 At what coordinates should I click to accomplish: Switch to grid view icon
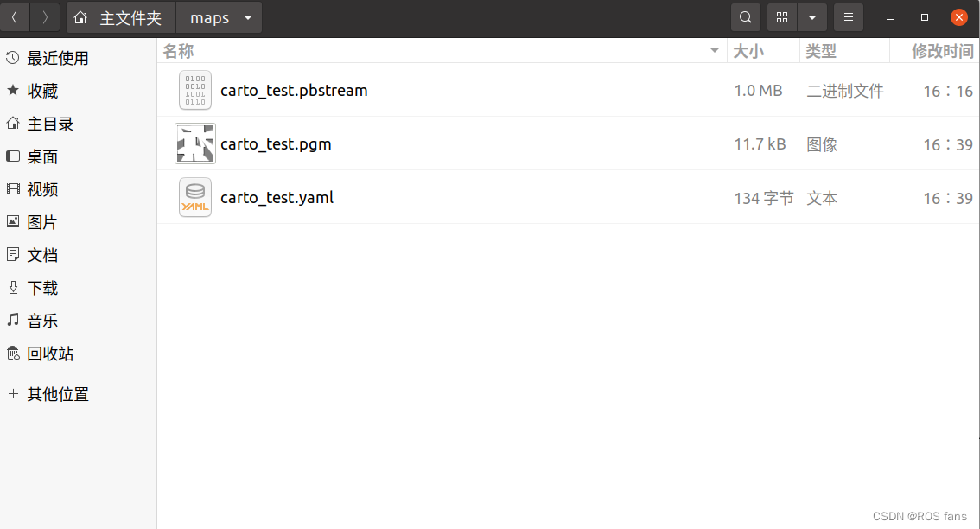point(782,17)
